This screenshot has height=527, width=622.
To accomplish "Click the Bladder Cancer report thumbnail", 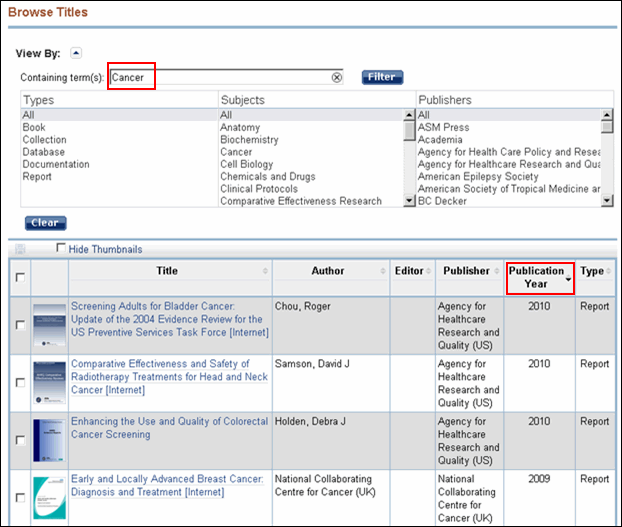I will click(x=50, y=325).
